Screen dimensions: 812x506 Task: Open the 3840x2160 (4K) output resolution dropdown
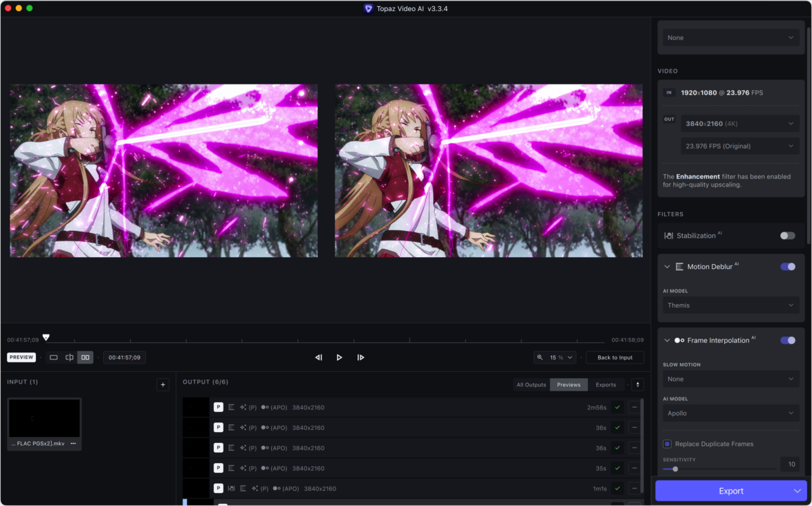[x=740, y=124]
